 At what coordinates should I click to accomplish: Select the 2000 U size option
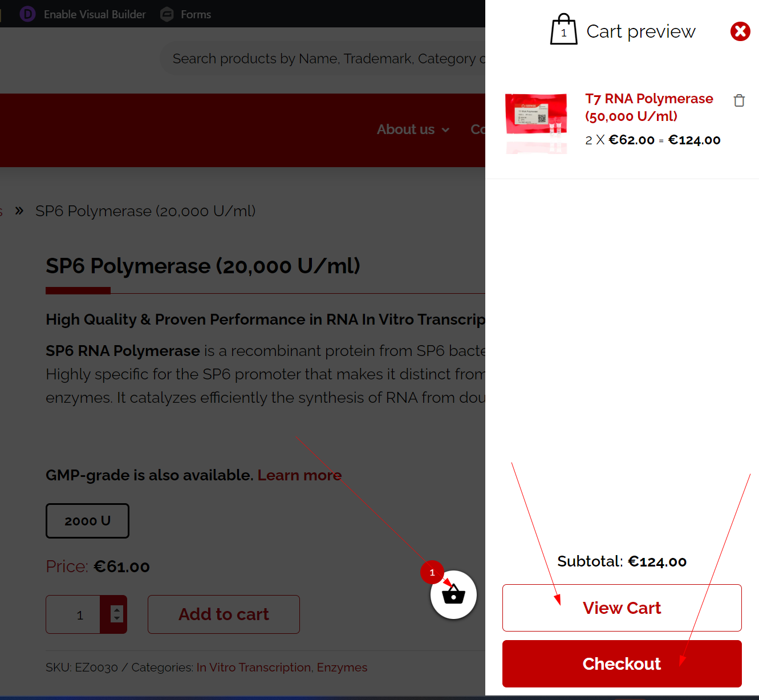point(87,520)
